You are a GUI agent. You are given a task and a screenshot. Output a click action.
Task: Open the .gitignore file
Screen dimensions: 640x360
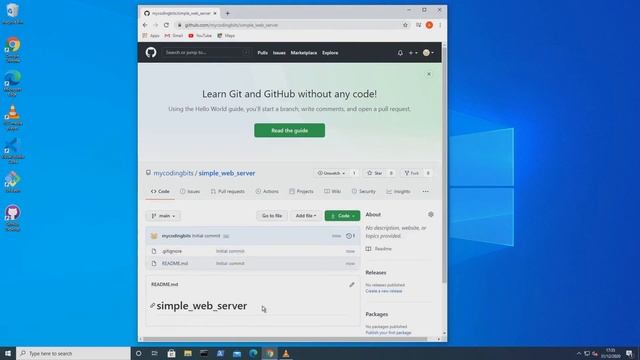tap(172, 251)
